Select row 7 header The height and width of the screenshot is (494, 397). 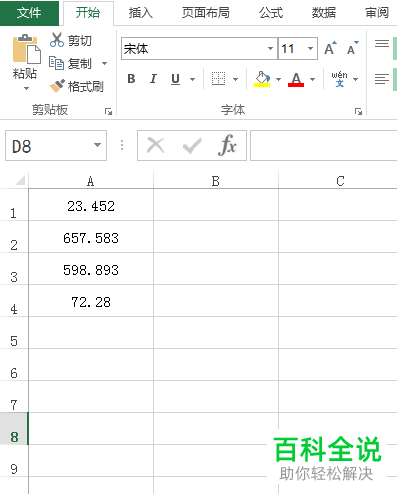click(x=14, y=397)
